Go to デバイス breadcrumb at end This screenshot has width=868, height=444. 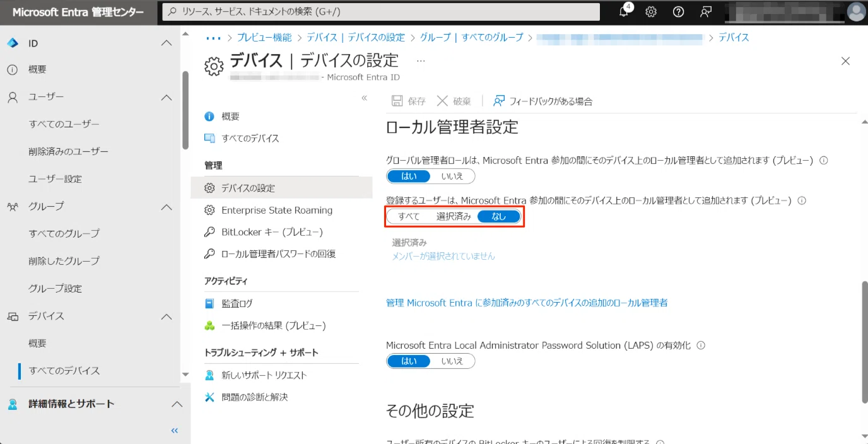coord(734,38)
